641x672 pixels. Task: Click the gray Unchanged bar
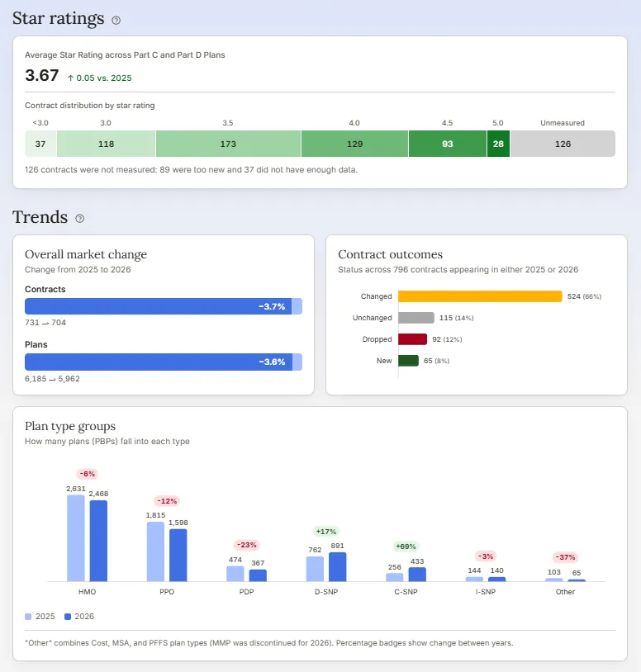tap(415, 318)
